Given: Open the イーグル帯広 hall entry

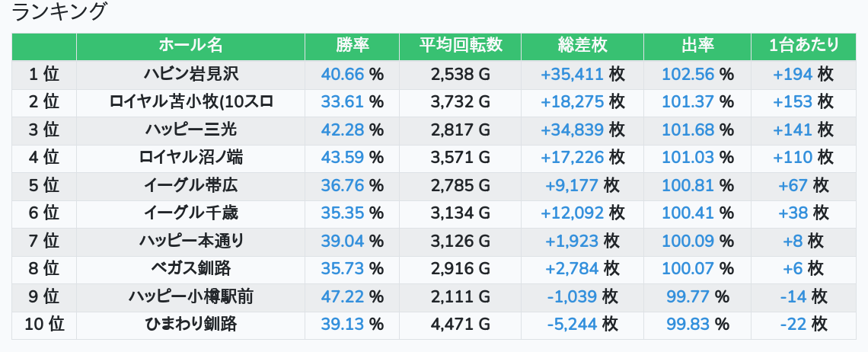Looking at the screenshot, I should (x=191, y=185).
